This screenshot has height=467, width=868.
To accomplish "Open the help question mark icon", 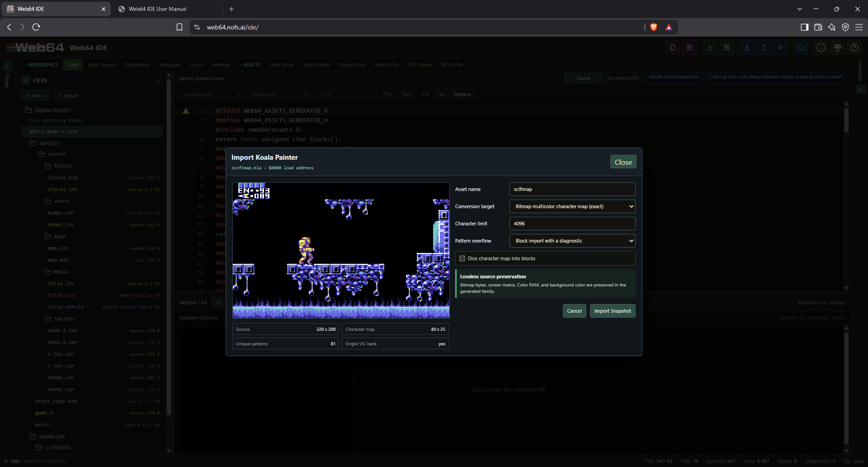I will pyautogui.click(x=854, y=48).
